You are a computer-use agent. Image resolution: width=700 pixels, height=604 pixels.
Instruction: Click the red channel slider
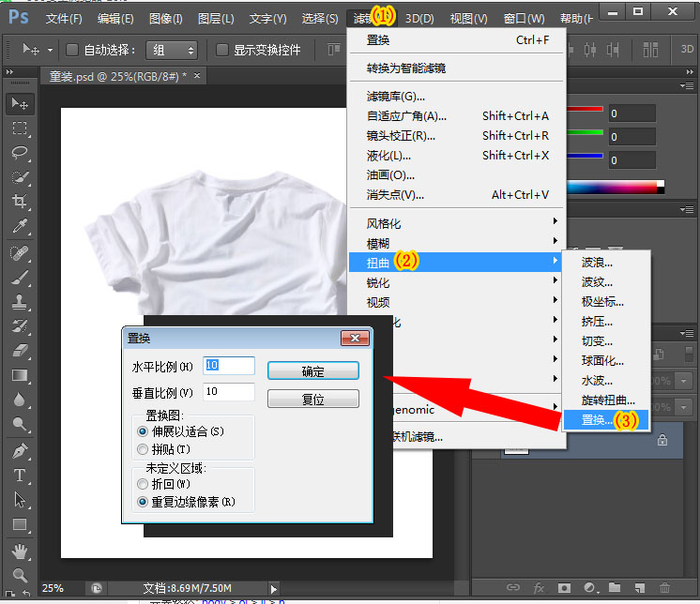[585, 109]
